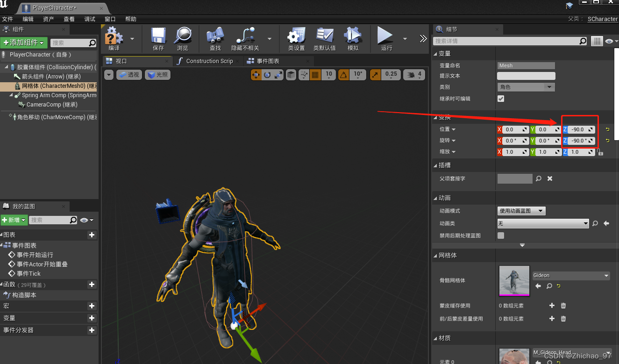Image resolution: width=619 pixels, height=364 pixels.
Task: Click the SCharacter parent class link
Action: tap(603, 19)
